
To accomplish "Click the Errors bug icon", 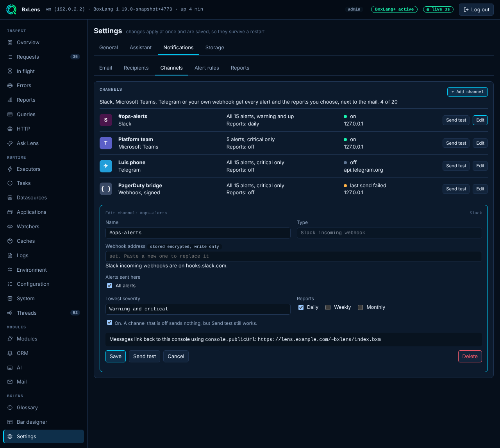I will click(x=10, y=85).
